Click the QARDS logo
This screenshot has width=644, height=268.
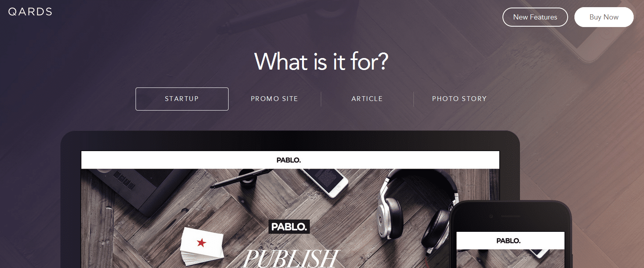pos(30,12)
